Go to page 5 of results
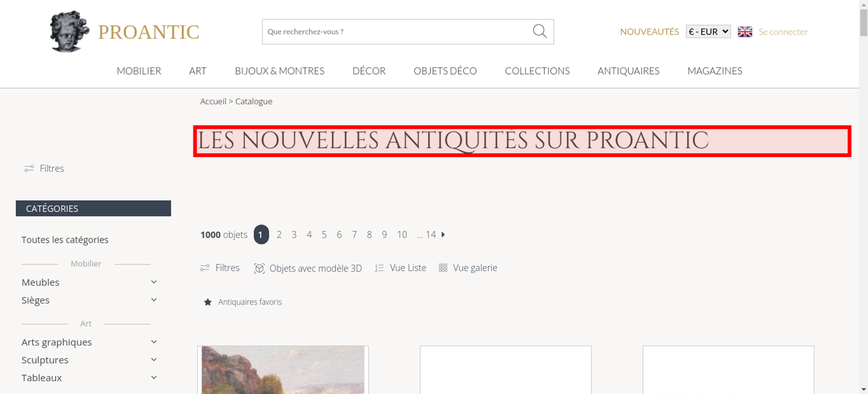Image resolution: width=868 pixels, height=394 pixels. pos(324,235)
